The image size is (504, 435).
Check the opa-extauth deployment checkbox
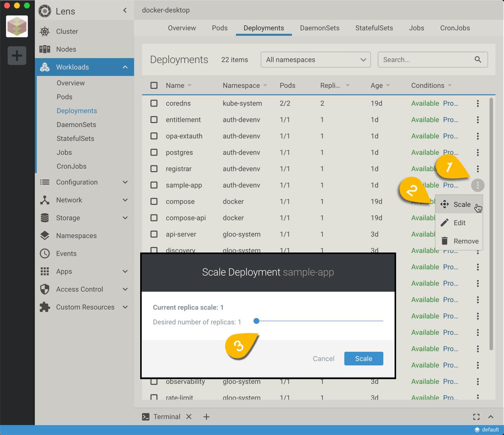[x=154, y=136]
